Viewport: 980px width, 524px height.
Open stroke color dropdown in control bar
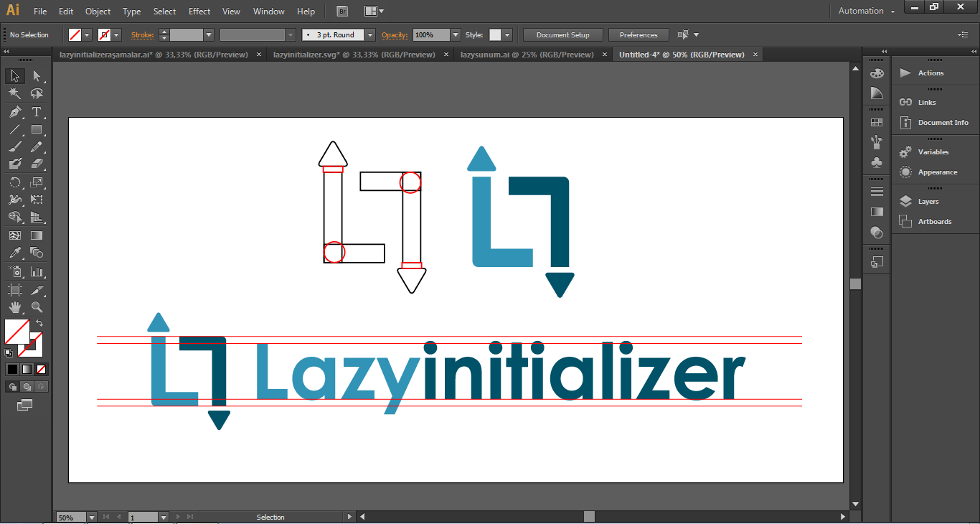coord(116,34)
